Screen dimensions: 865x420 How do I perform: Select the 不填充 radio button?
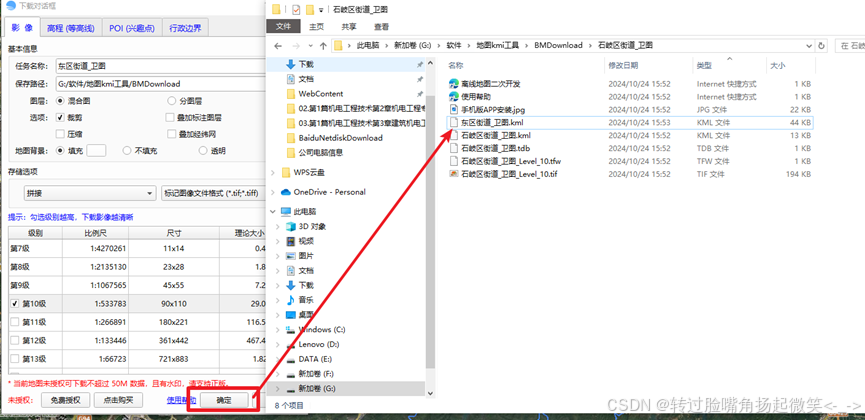(127, 151)
